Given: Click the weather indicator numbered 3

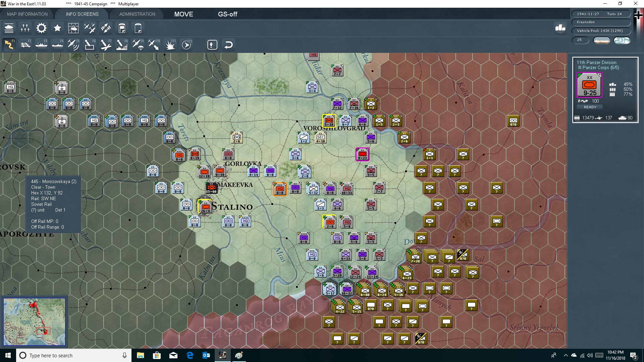Looking at the screenshot, I should [622, 40].
